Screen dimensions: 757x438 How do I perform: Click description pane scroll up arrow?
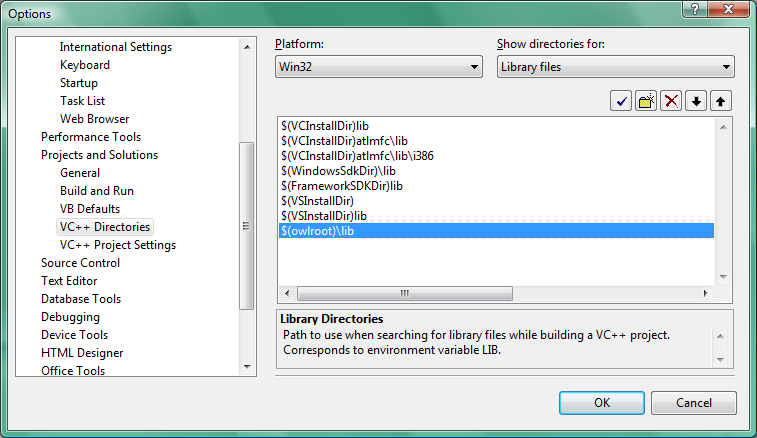(x=720, y=336)
